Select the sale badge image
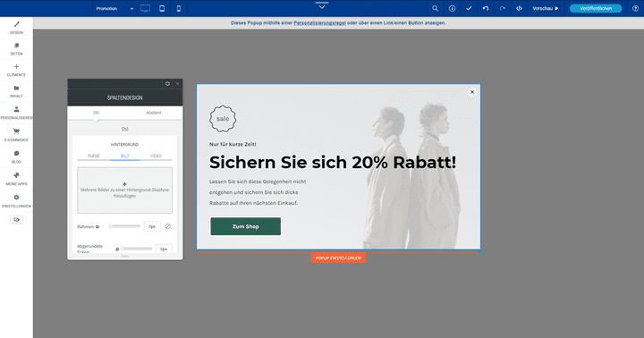The image size is (644, 338). point(223,119)
